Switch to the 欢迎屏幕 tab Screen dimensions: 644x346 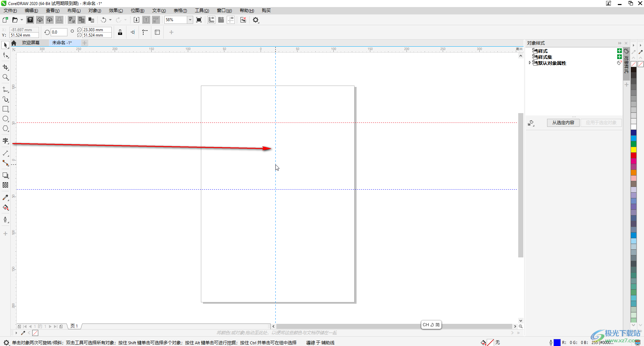coord(31,43)
